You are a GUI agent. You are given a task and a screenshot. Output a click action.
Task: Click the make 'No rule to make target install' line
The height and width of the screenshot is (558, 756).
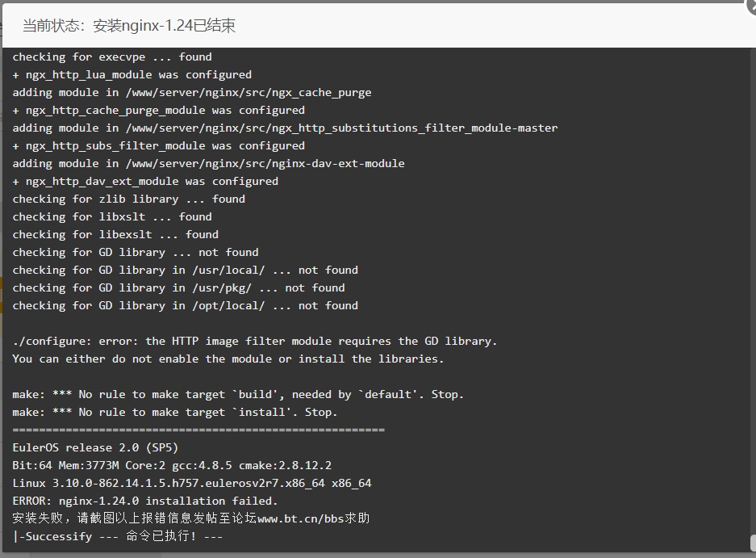click(175, 412)
